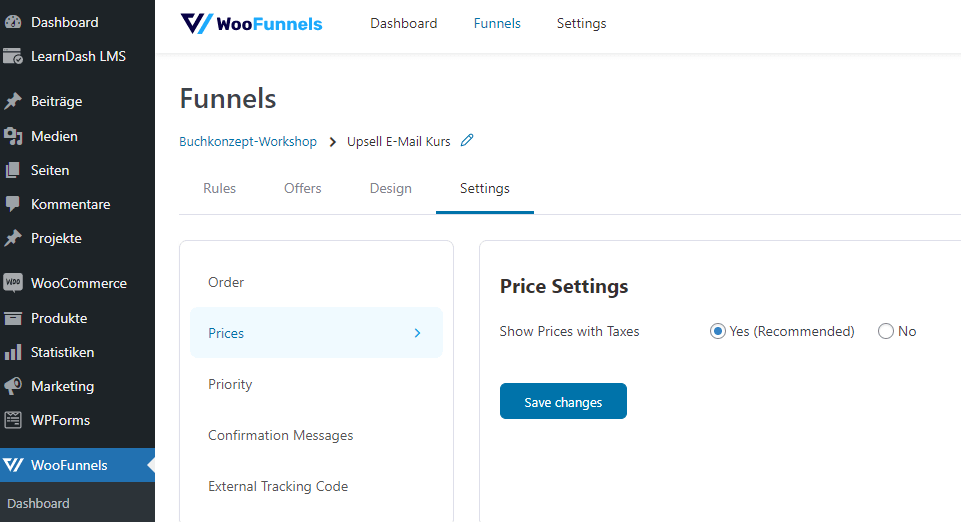
Task: Click the pencil edit icon beside funnel name
Action: click(467, 141)
